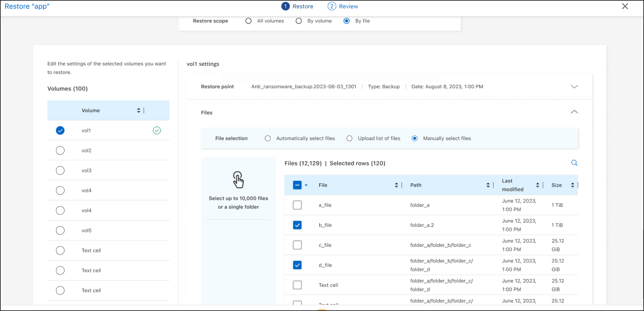Viewport: 644px width, 311px height.
Task: Collapse the Files section chevron
Action: pyautogui.click(x=574, y=112)
